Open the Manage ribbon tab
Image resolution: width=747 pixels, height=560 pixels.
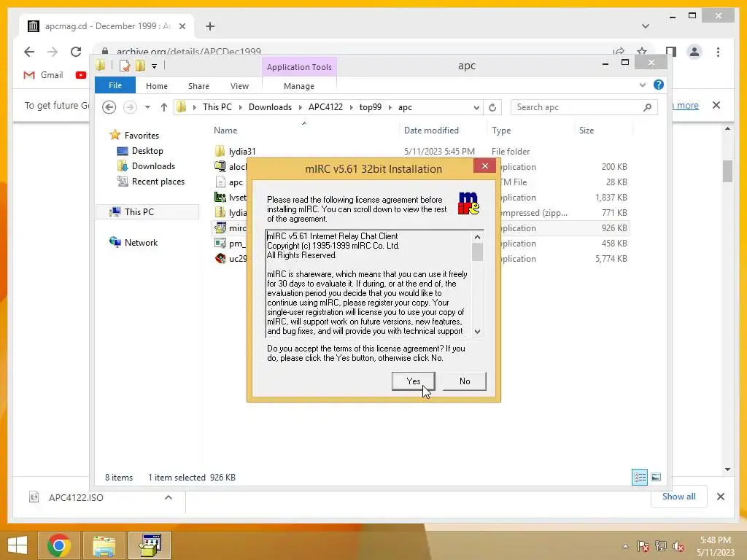(298, 86)
